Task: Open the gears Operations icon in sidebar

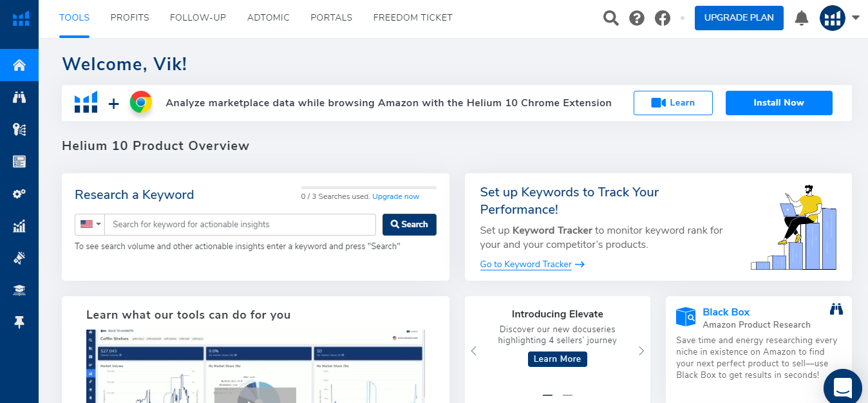Action: coord(19,194)
